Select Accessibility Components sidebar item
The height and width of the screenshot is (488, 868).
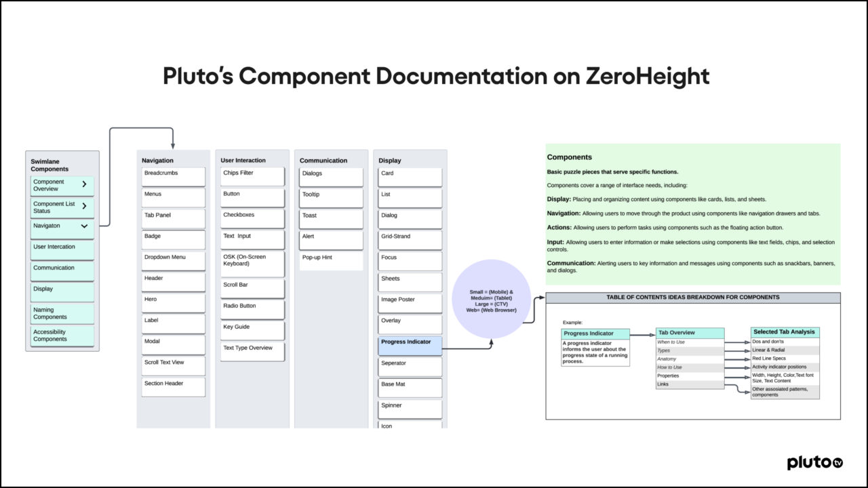[x=62, y=335]
